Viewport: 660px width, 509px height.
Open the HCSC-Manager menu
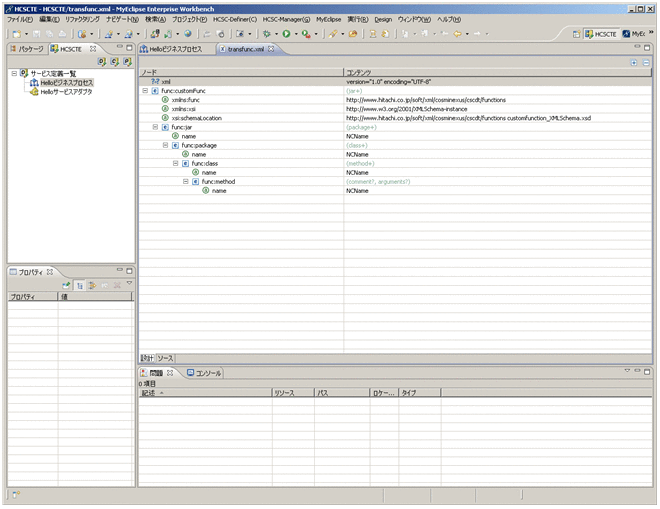(x=283, y=19)
